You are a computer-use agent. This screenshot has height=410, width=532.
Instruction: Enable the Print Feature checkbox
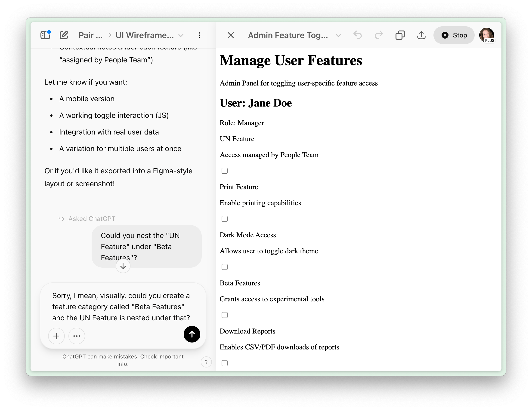tap(225, 219)
